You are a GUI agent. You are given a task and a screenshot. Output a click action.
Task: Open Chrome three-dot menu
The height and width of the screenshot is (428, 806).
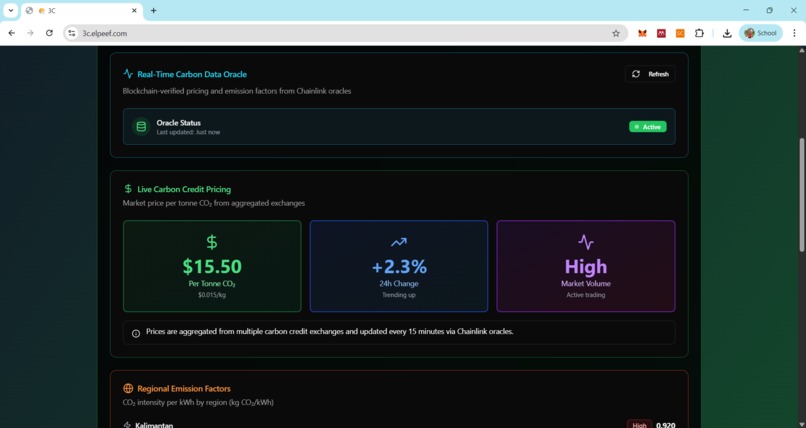(794, 33)
